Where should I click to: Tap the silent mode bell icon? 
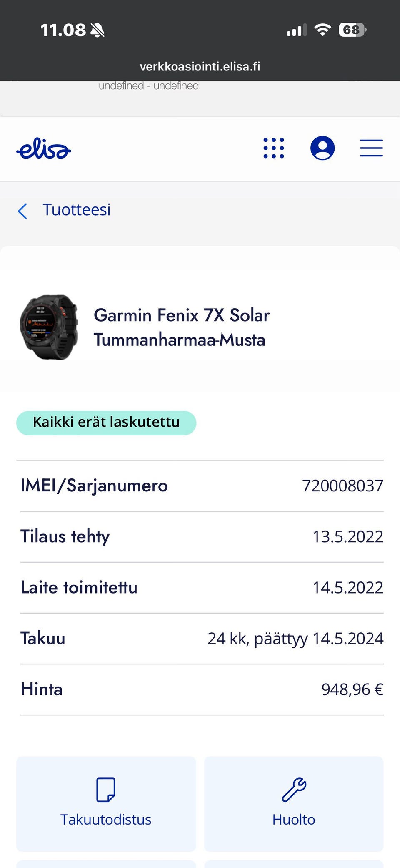pos(97,30)
